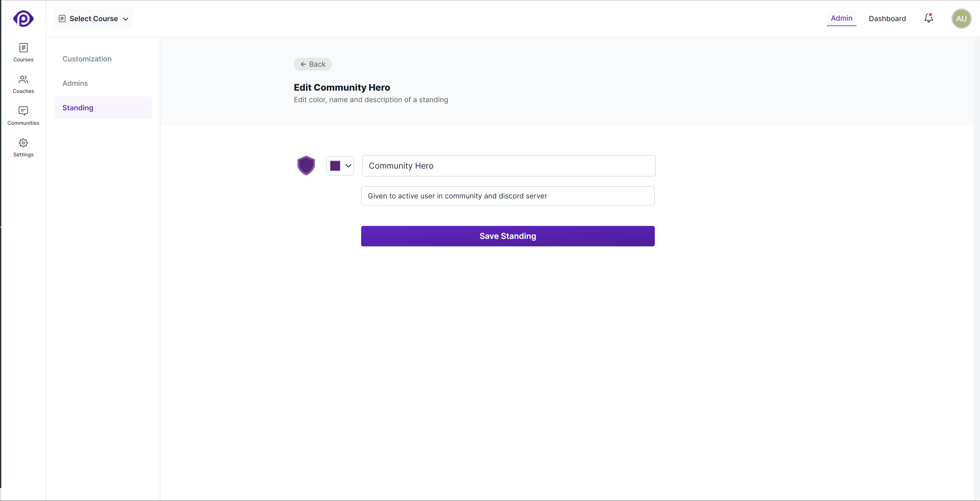
Task: Click the back arrow inside the Back button
Action: pos(303,64)
